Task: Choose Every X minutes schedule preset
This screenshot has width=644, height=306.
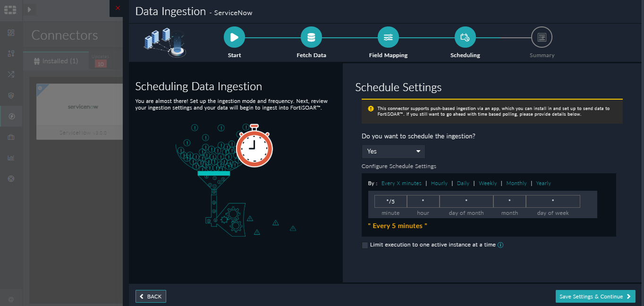Action: point(401,183)
